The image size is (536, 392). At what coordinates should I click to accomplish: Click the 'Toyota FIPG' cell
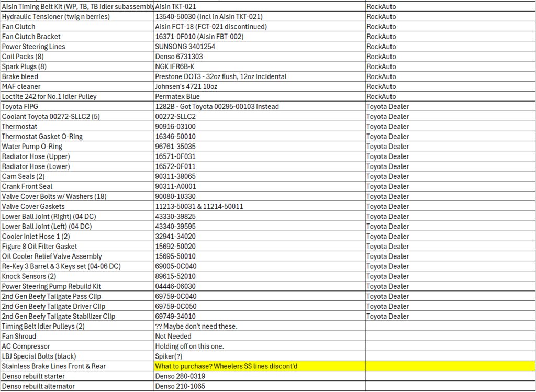(x=77, y=106)
